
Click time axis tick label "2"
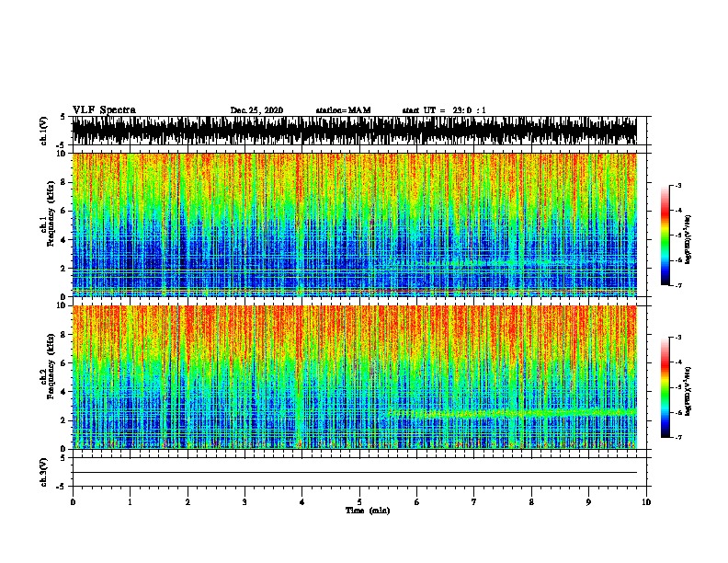pos(188,501)
